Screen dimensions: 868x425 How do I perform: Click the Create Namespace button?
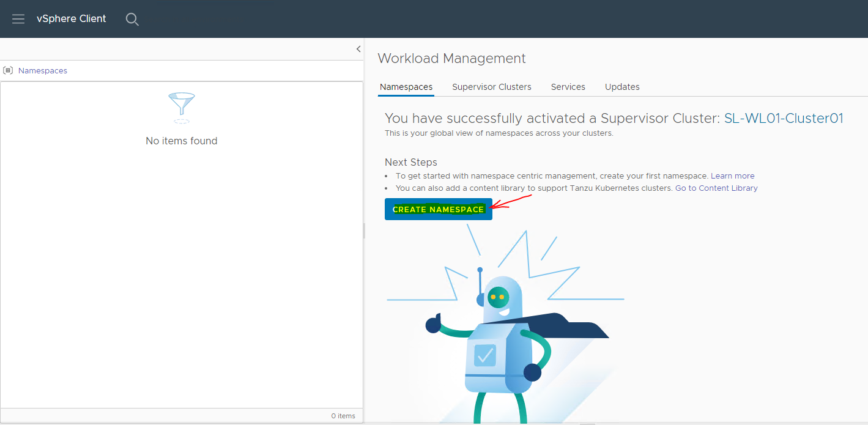point(439,209)
